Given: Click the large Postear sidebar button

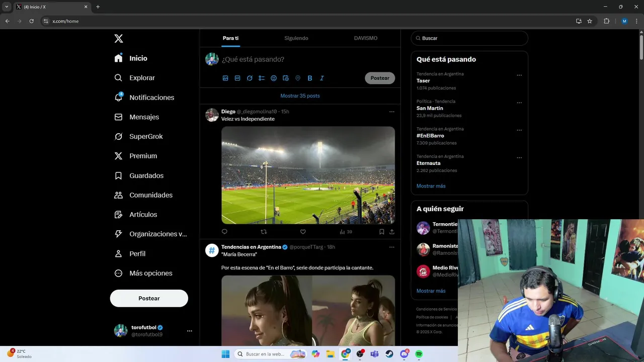Looking at the screenshot, I should click(x=149, y=298).
